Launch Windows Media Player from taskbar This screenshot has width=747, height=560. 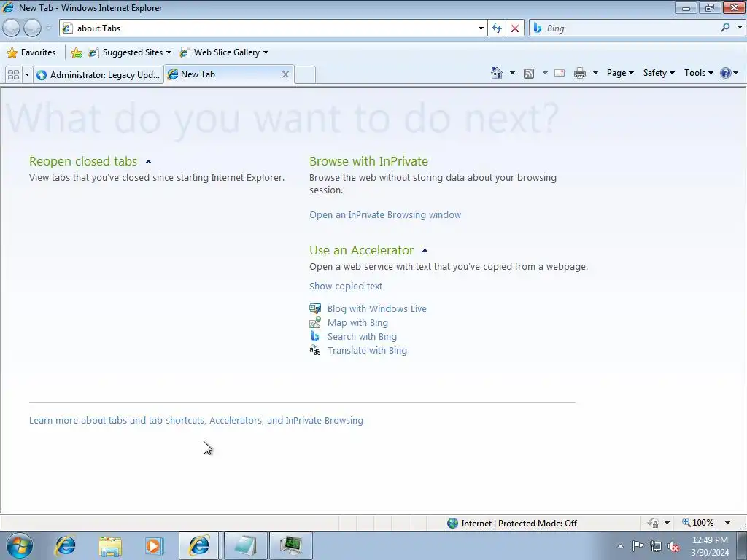click(154, 545)
